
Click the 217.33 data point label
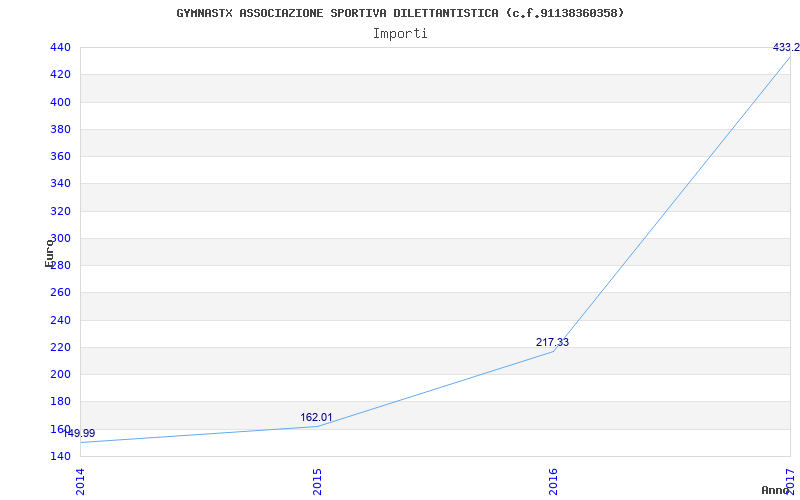[x=552, y=342]
